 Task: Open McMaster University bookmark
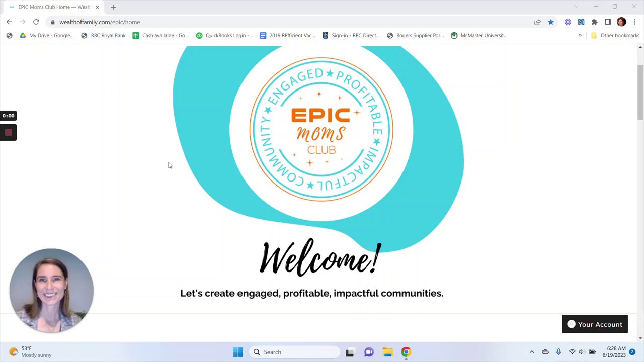click(x=479, y=35)
